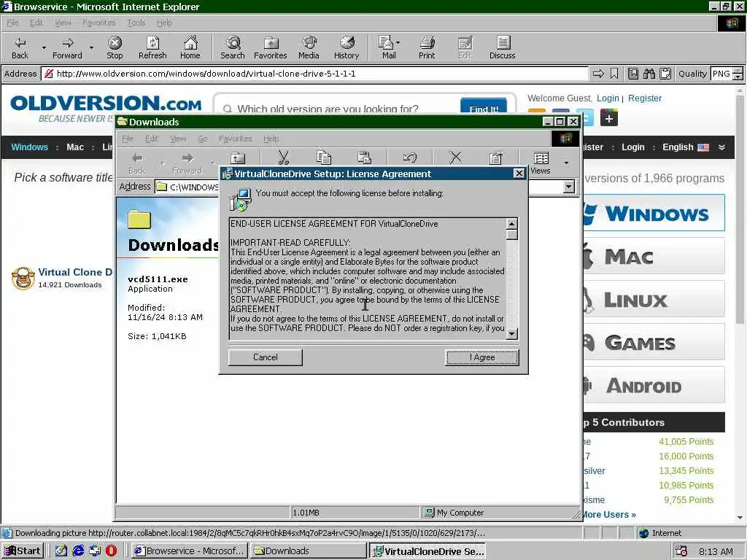
Task: Open the Mail button dropdown arrow
Action: point(398,43)
